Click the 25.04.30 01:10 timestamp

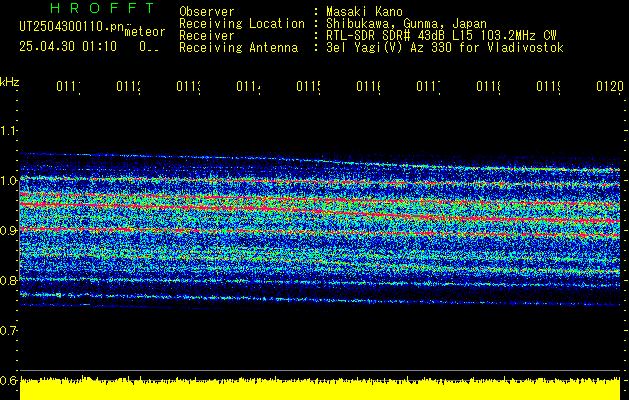click(x=68, y=47)
